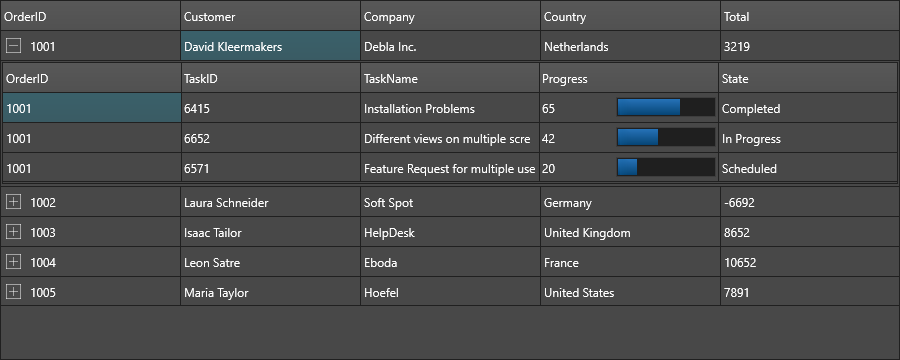Select the France country cell
This screenshot has height=360, width=900.
pyautogui.click(x=630, y=262)
